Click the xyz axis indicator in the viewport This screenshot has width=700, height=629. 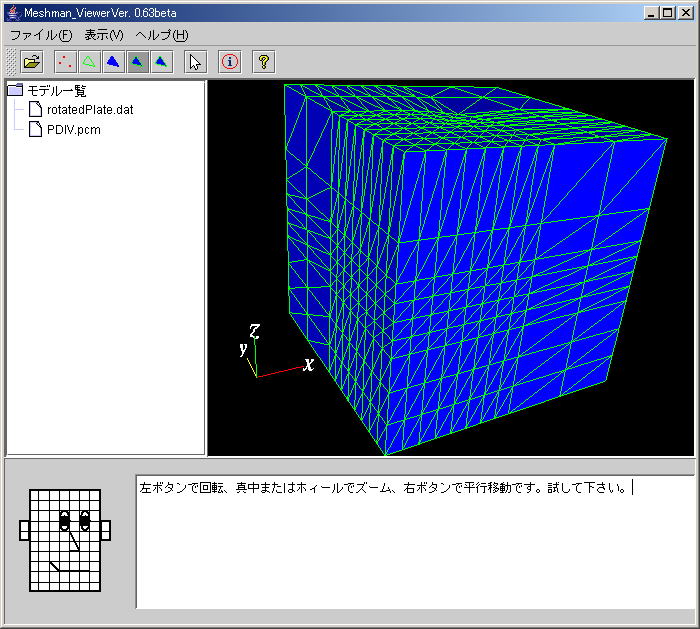(x=277, y=351)
